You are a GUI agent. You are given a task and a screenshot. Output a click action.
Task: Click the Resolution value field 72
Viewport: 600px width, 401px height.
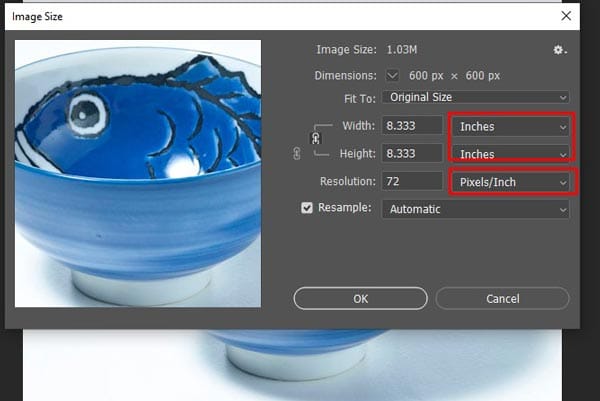[x=412, y=181]
